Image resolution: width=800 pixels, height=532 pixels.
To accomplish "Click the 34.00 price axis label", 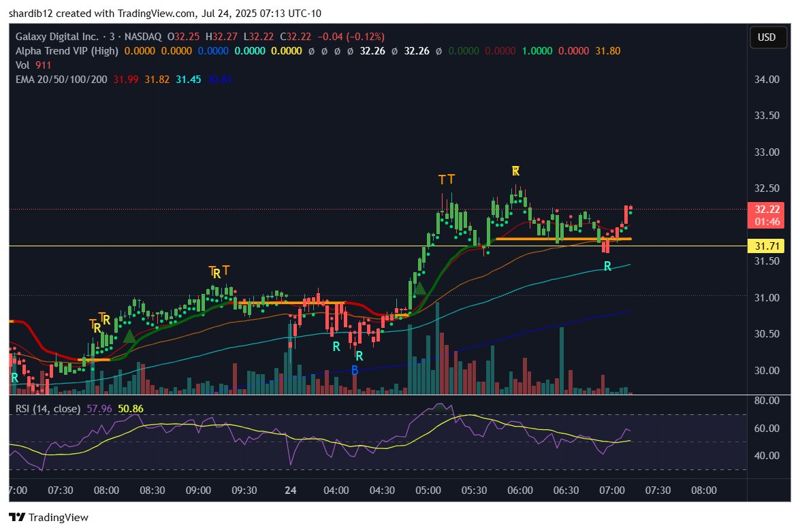I will pos(767,80).
